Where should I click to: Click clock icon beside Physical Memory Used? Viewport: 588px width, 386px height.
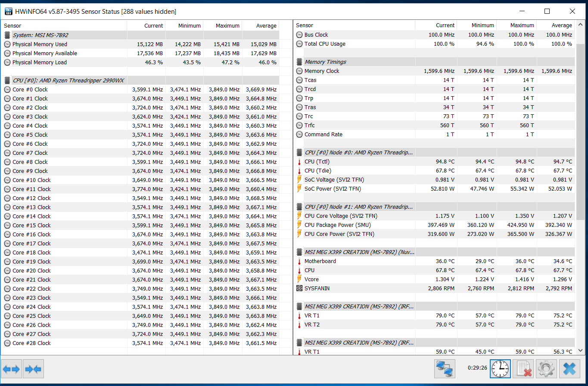click(x=7, y=44)
